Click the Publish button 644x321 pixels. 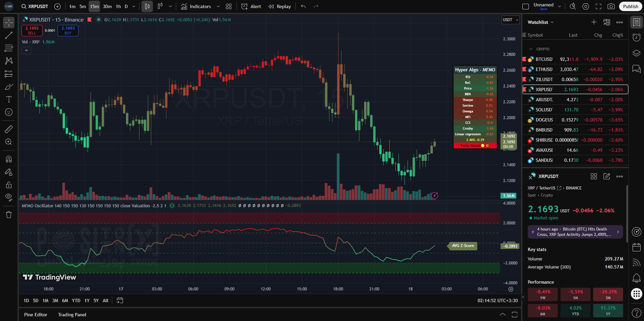click(630, 6)
